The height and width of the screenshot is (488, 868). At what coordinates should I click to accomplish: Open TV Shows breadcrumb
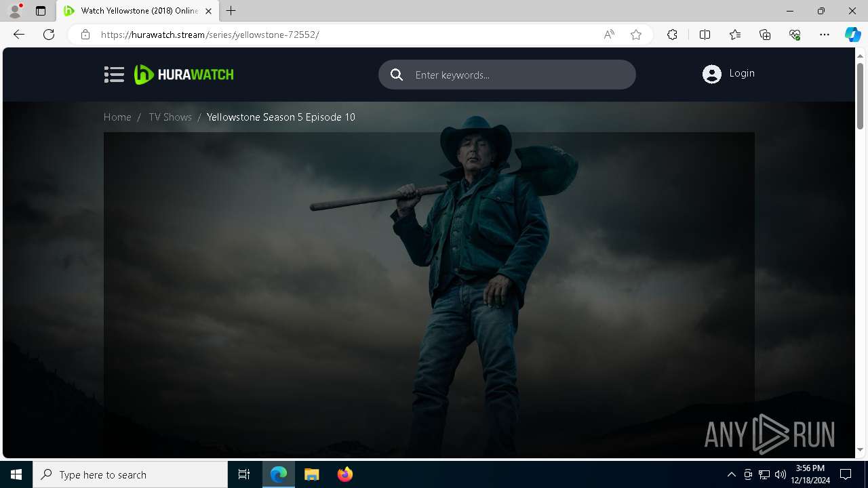point(170,117)
